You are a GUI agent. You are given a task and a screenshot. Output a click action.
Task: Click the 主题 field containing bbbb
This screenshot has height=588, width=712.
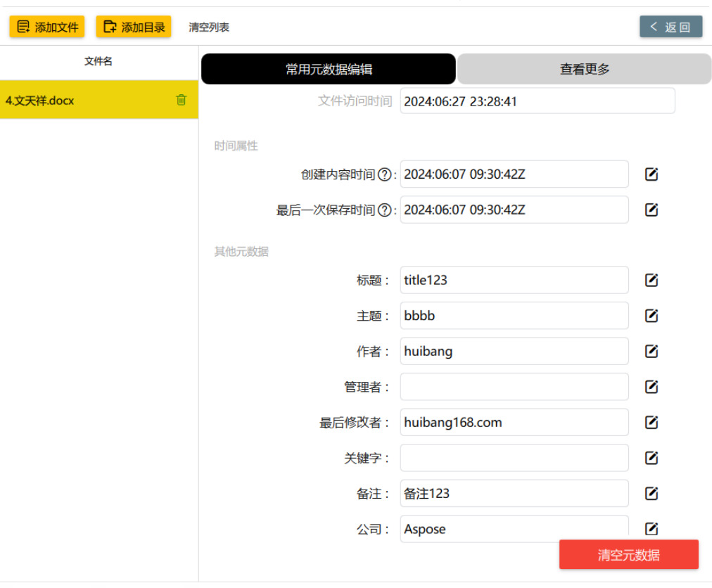pyautogui.click(x=514, y=315)
